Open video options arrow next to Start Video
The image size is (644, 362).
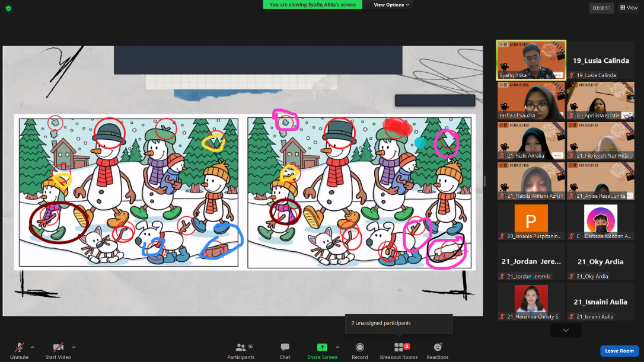pyautogui.click(x=74, y=347)
